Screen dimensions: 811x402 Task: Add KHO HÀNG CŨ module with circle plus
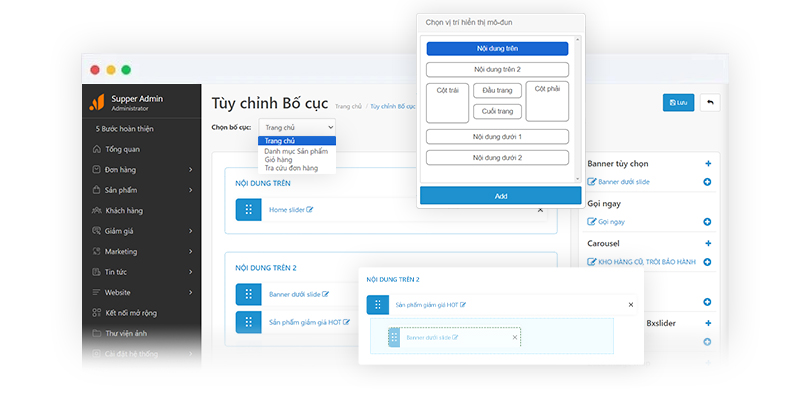pos(707,262)
